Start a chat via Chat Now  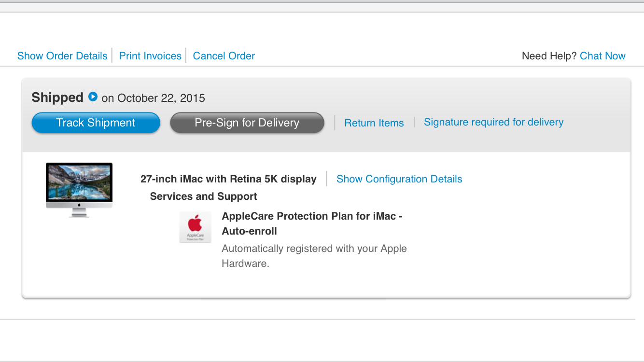pyautogui.click(x=602, y=56)
